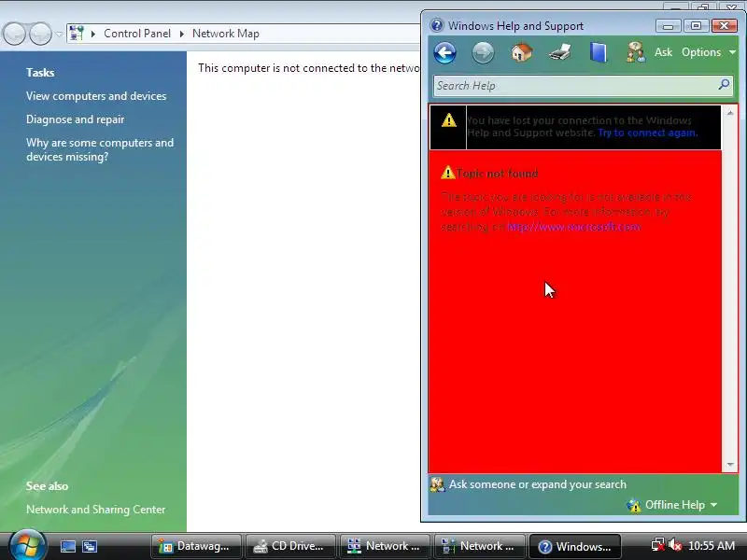Expand arrow before Network Map breadcrumb

point(181,34)
